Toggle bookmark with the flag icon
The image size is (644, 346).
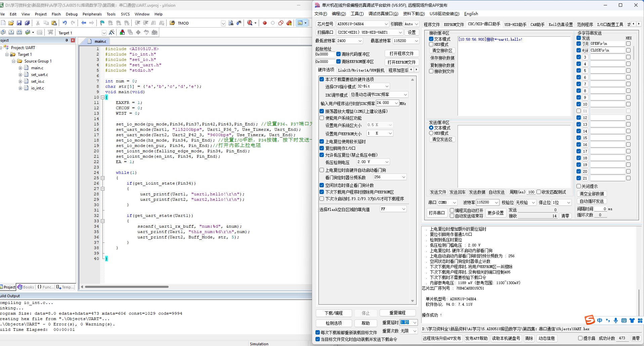pos(102,23)
